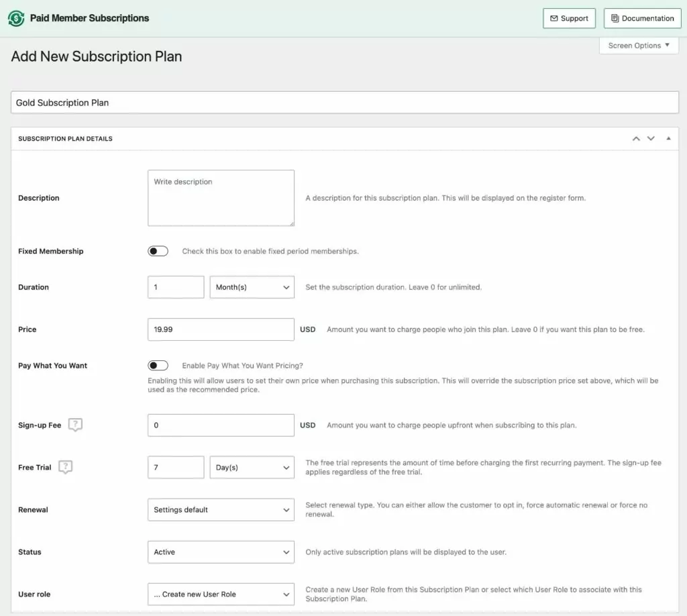Click the Price field showing 19.99
687x616 pixels.
221,329
